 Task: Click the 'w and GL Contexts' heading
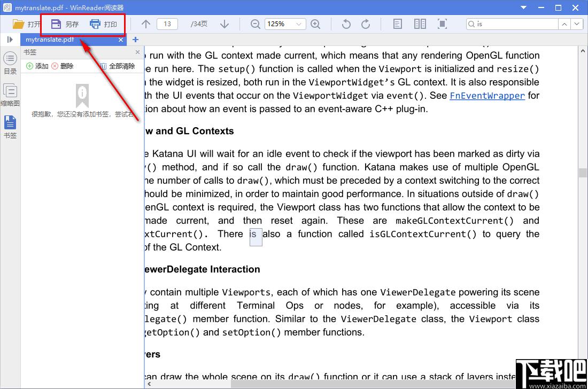[189, 131]
